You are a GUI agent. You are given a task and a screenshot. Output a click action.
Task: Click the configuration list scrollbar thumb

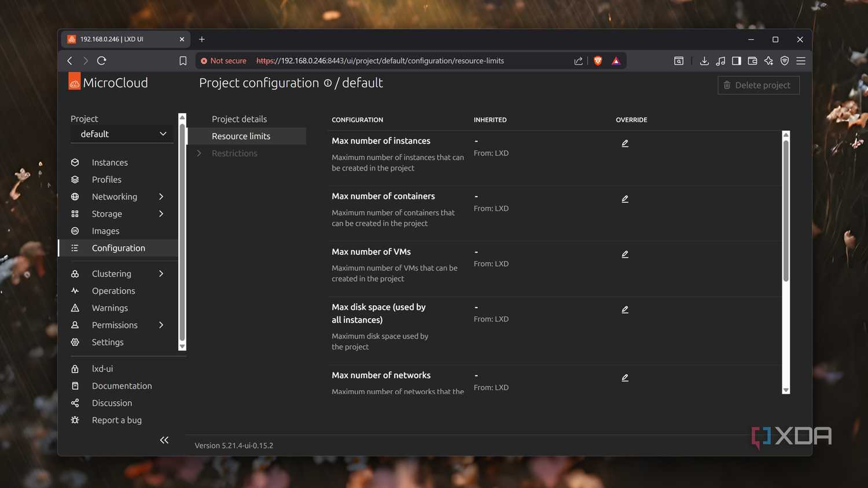pyautogui.click(x=786, y=210)
